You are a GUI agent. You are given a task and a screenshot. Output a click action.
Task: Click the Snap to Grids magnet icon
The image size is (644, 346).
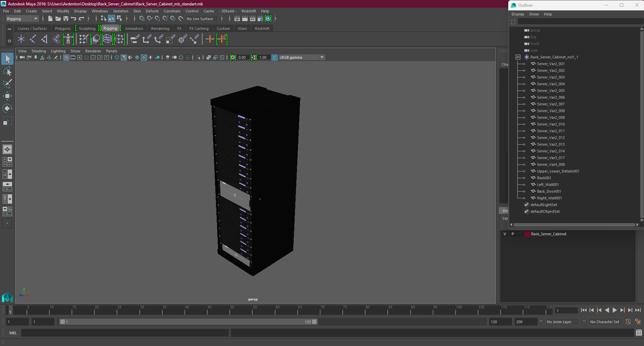[x=142, y=19]
